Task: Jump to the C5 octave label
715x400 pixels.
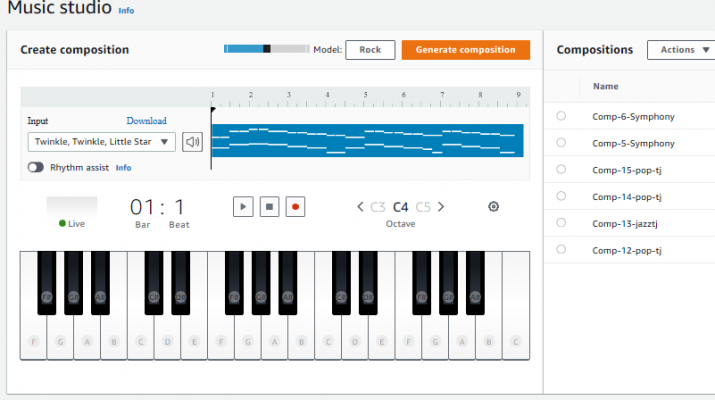Action: (423, 207)
